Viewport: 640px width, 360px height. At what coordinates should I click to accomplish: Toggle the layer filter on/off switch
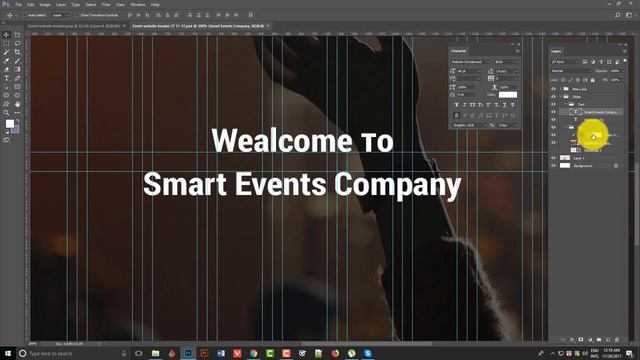coord(625,61)
